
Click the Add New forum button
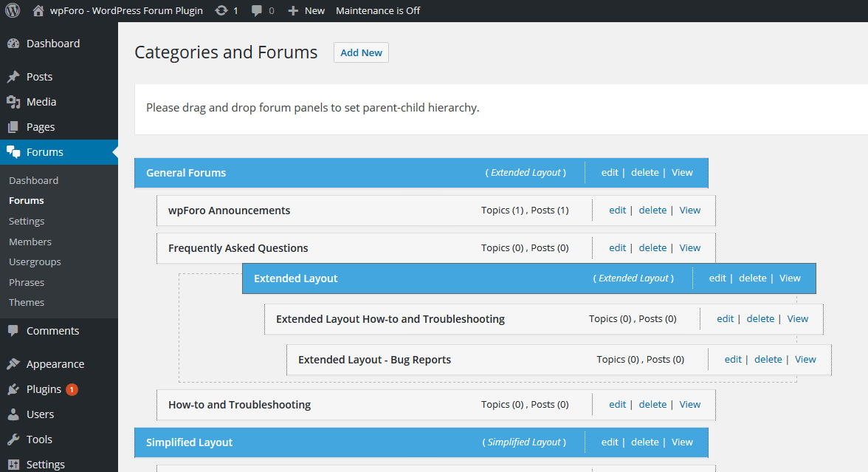click(x=361, y=52)
